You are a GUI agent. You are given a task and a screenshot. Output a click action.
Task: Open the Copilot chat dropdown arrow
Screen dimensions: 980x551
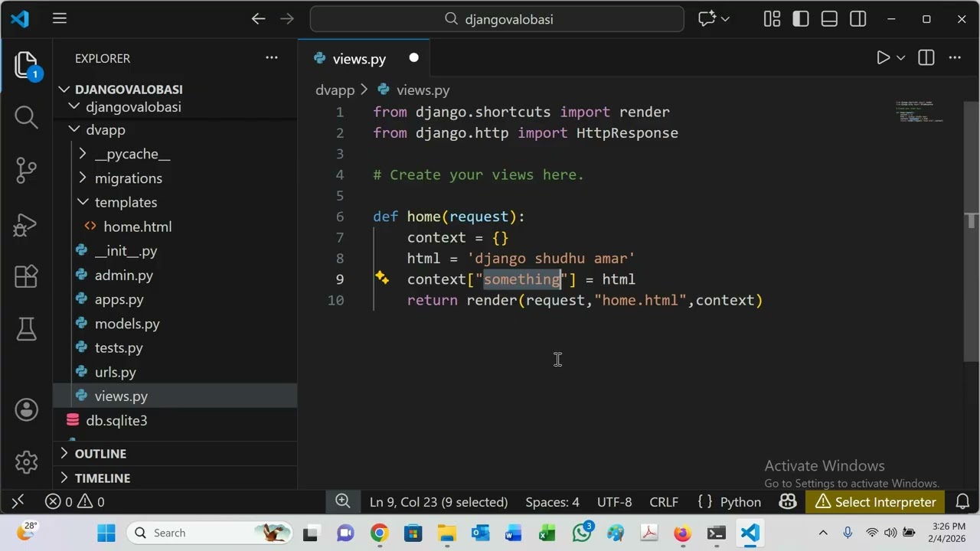(725, 19)
